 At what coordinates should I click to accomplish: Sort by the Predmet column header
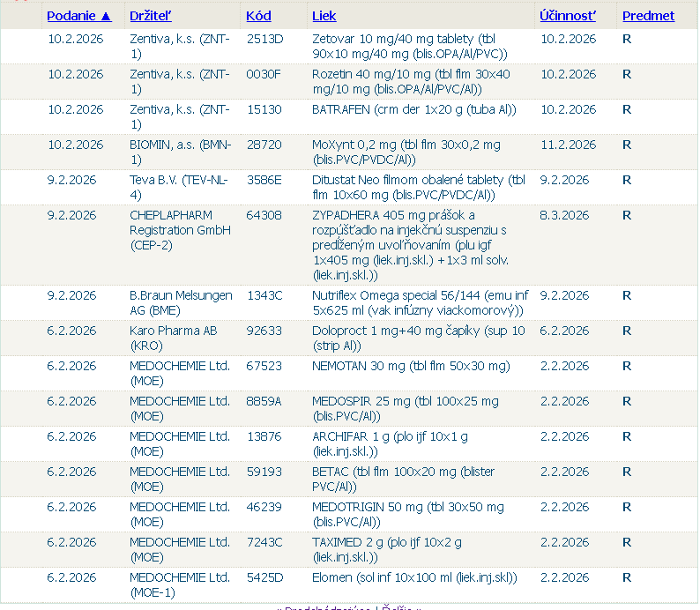pos(648,16)
